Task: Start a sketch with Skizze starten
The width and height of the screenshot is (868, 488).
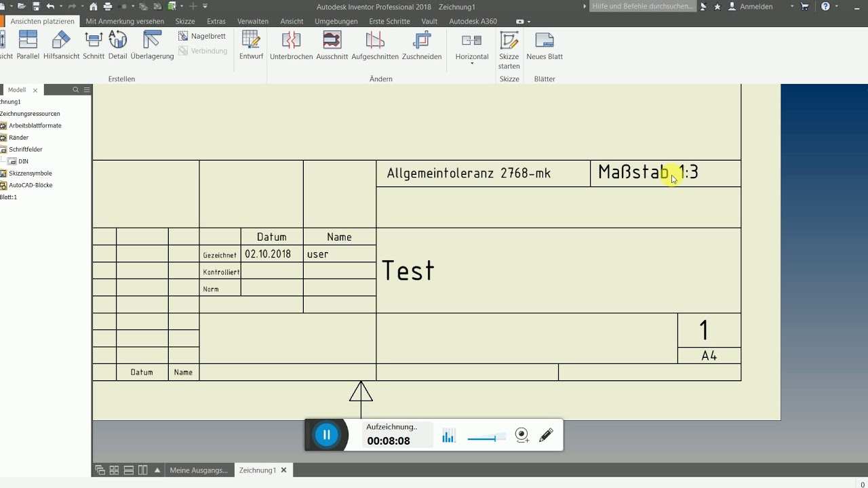Action: point(509,49)
